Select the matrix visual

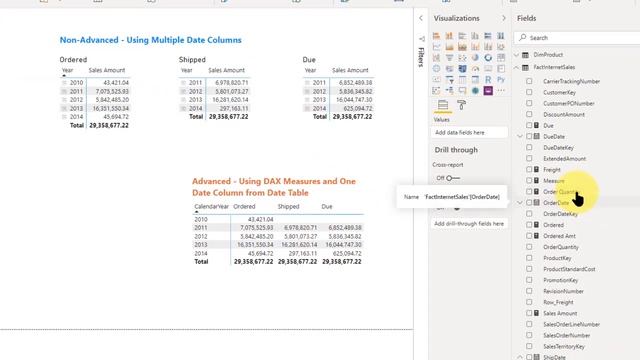pos(475,80)
